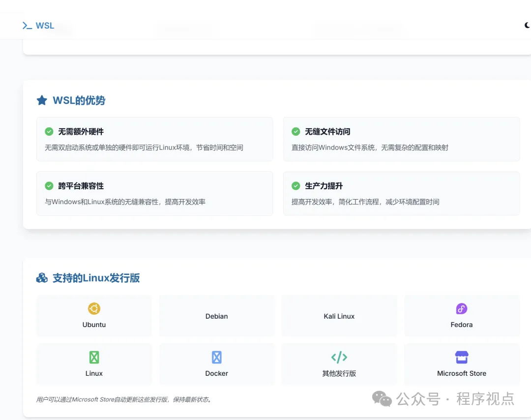
Task: Click the WSL terminal logo icon
Action: [27, 26]
